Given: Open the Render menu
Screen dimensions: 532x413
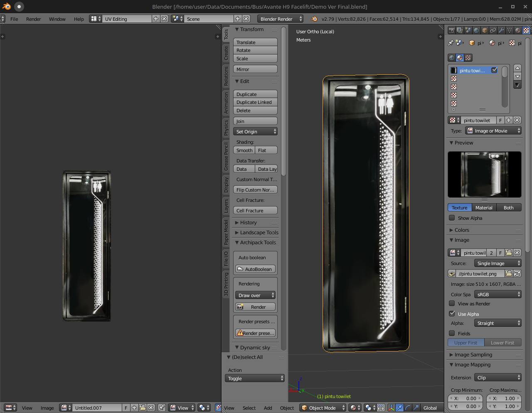Looking at the screenshot, I should point(33,19).
